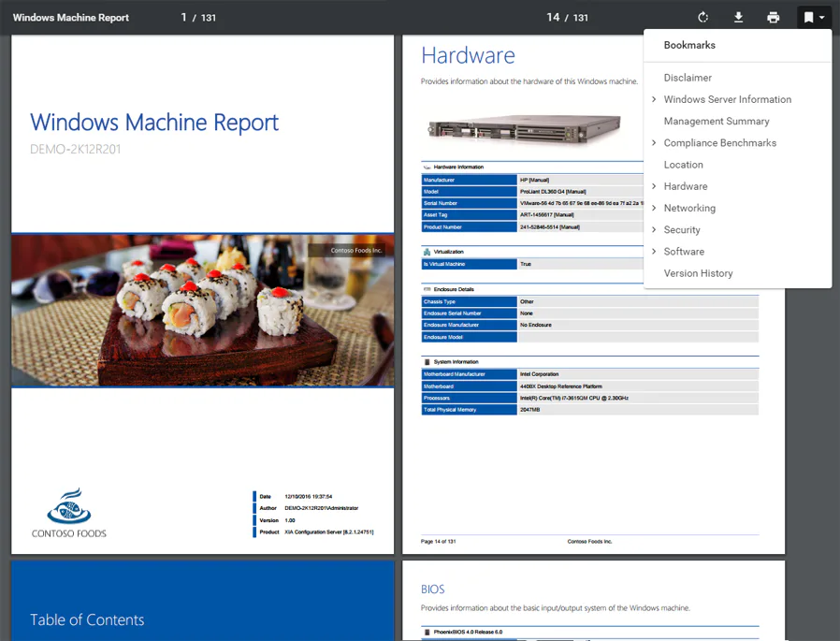840x641 pixels.
Task: Click the DEMO-2K12R201 subtitle
Action: 76,150
